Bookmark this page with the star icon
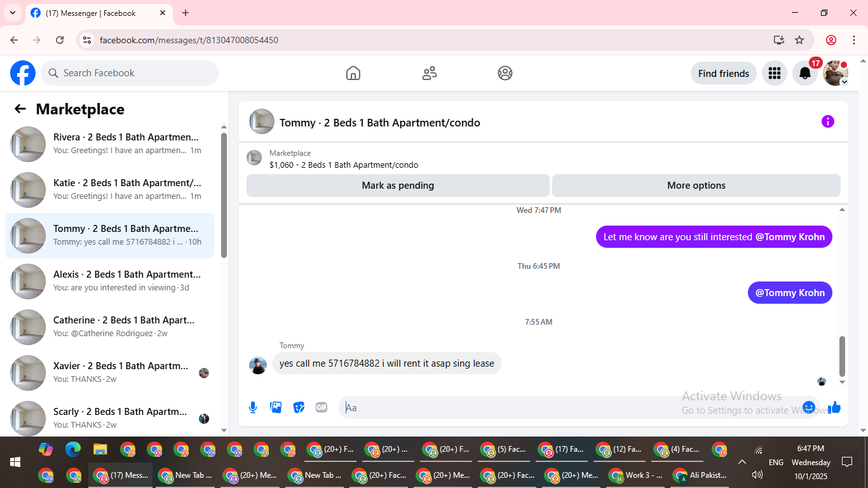The width and height of the screenshot is (868, 488). coord(799,40)
